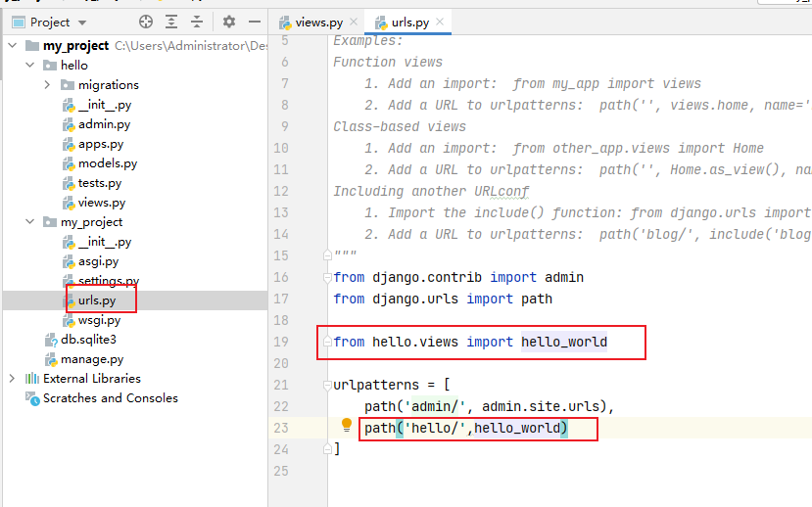Click the Expand All icon in Project toolbar
812x507 pixels.
click(171, 22)
